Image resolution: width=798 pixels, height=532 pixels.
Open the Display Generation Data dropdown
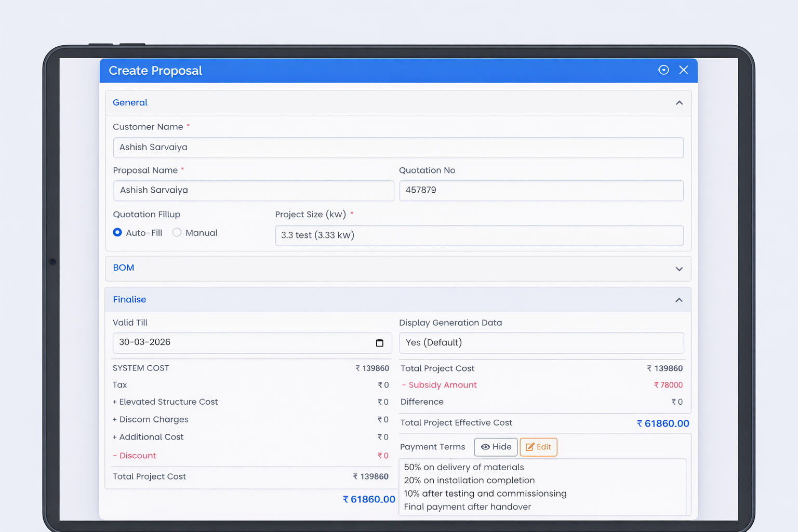pos(541,343)
